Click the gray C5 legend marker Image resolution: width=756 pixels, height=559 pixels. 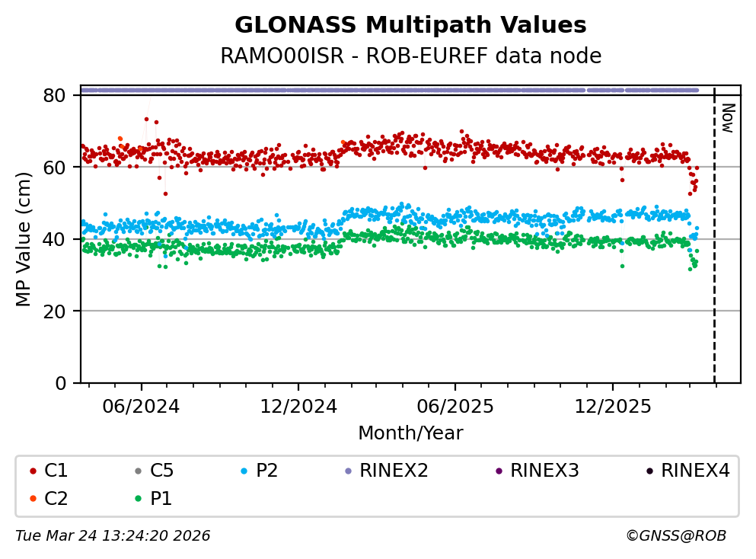click(138, 471)
